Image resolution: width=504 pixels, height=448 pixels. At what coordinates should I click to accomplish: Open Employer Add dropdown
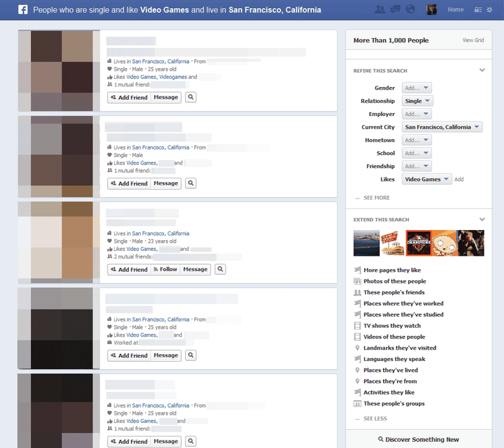tap(416, 114)
